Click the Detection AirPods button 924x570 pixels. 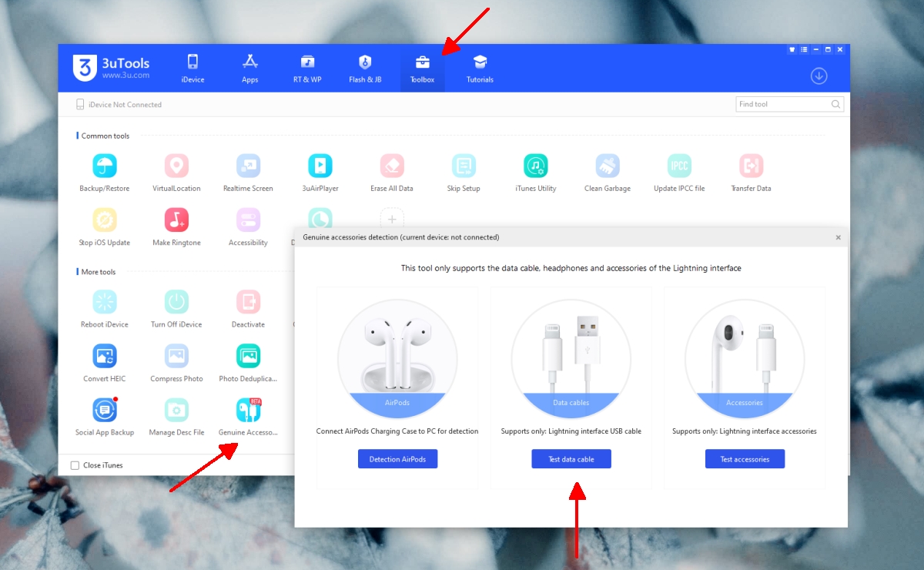tap(397, 458)
